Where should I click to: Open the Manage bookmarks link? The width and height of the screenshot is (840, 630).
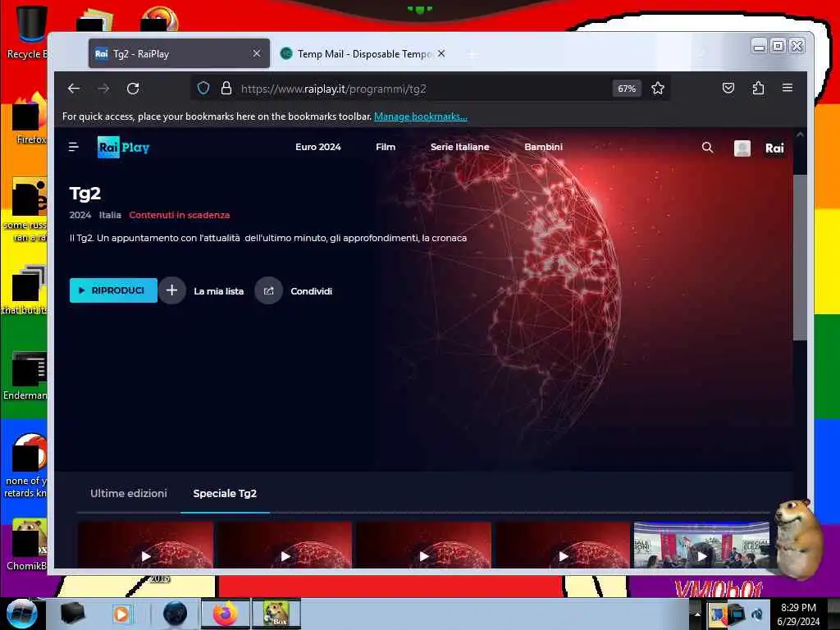coord(421,116)
